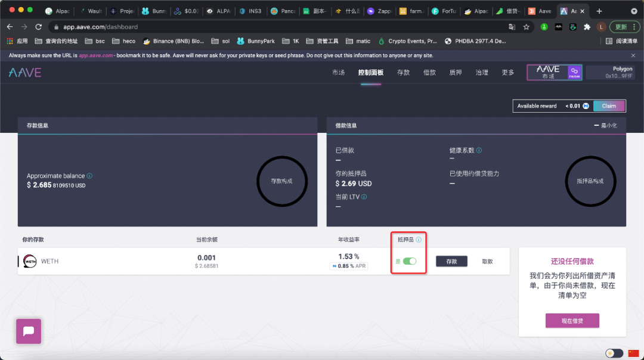Toggle the dark mode switch bottom right
644x360 pixels.
point(614,353)
